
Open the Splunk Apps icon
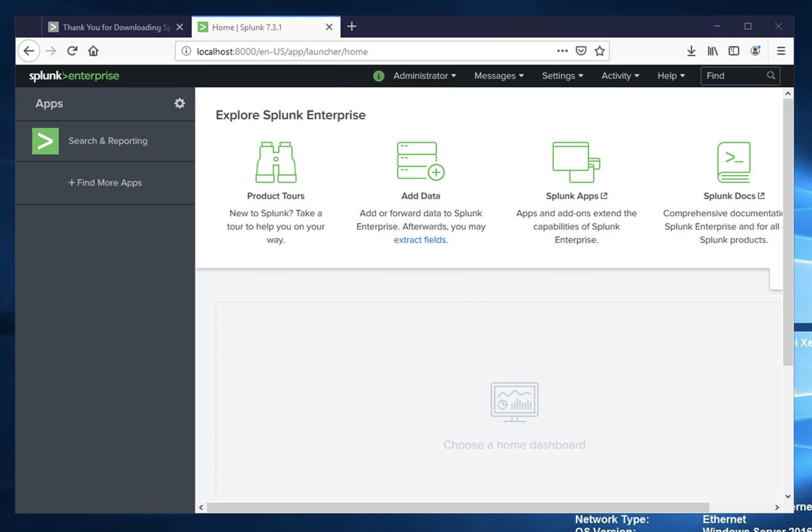tap(576, 162)
